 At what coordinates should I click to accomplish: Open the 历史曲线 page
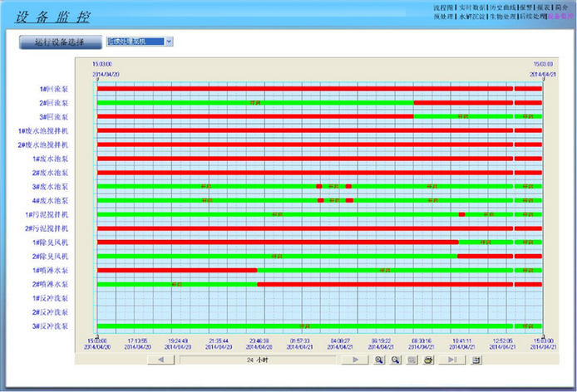tap(501, 7)
